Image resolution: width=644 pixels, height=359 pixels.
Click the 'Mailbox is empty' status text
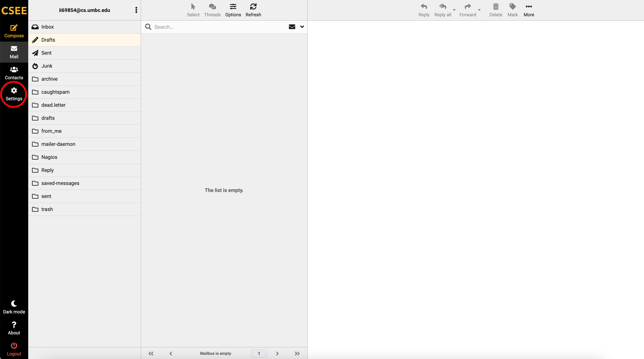[x=215, y=354]
